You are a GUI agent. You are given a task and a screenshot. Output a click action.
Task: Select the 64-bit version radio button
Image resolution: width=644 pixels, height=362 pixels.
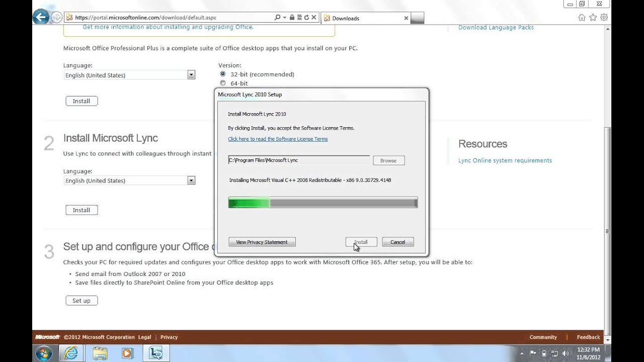click(x=223, y=83)
